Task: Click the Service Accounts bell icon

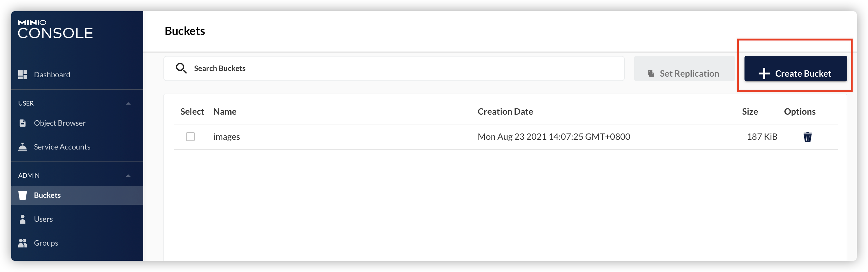Action: [23, 147]
